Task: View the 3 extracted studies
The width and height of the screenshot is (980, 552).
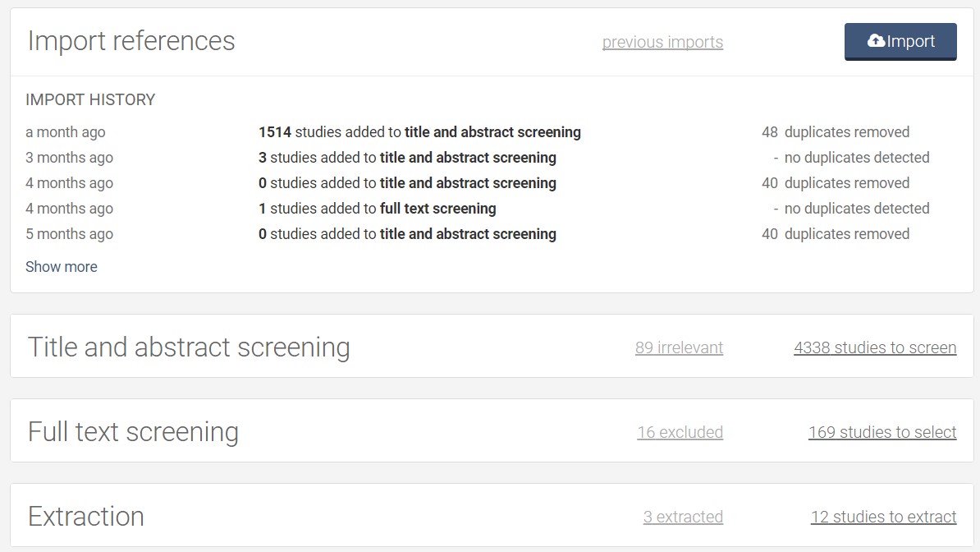Action: (x=683, y=517)
